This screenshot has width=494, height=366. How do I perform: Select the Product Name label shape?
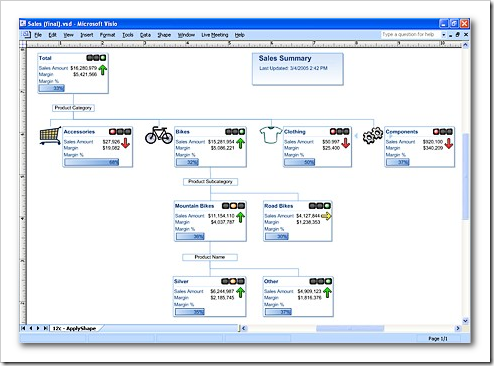tap(210, 257)
